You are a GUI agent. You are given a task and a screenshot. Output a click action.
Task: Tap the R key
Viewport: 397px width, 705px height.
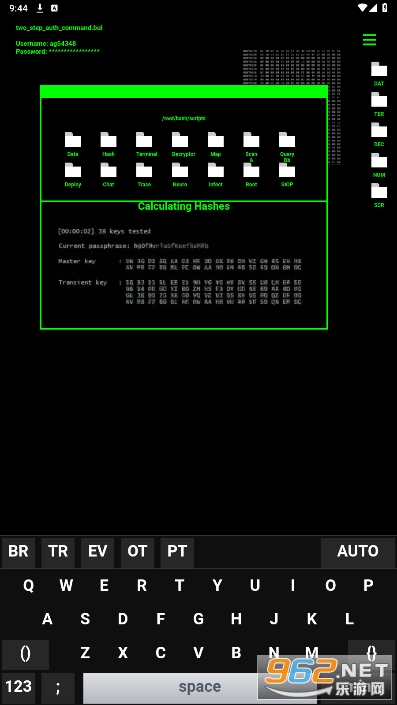point(142,585)
